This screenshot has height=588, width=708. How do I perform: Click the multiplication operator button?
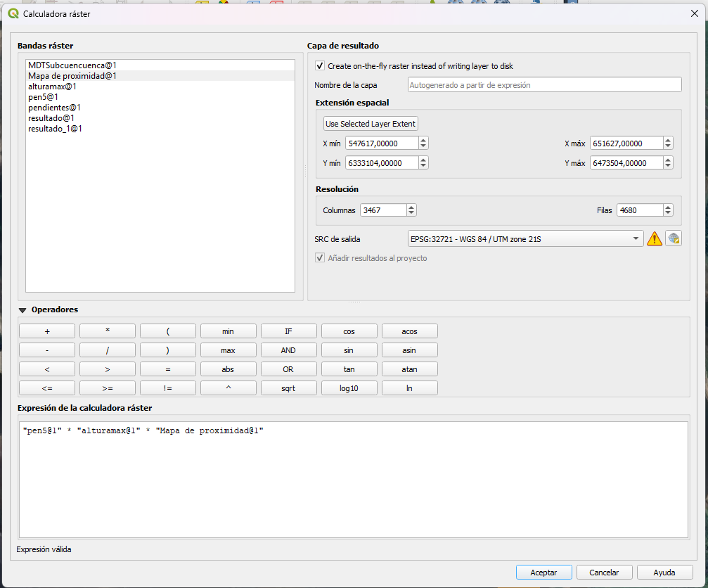tap(107, 331)
